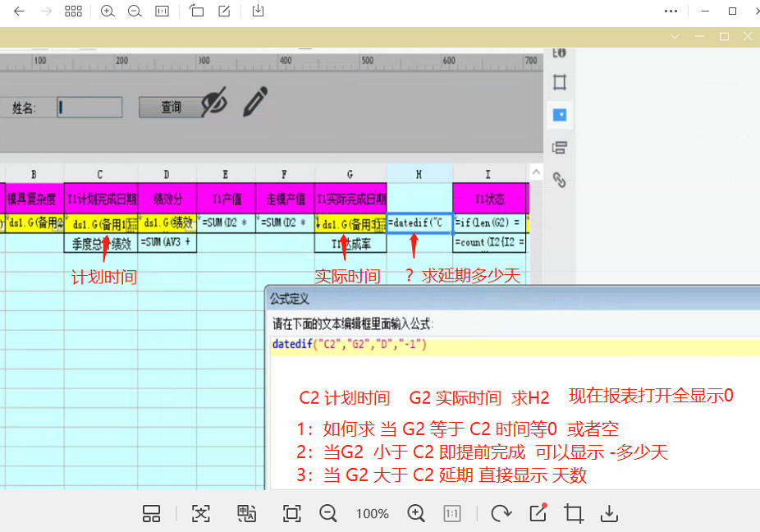Image resolution: width=760 pixels, height=532 pixels.
Task: Click the 100% zoom level indicator
Action: pyautogui.click(x=373, y=514)
